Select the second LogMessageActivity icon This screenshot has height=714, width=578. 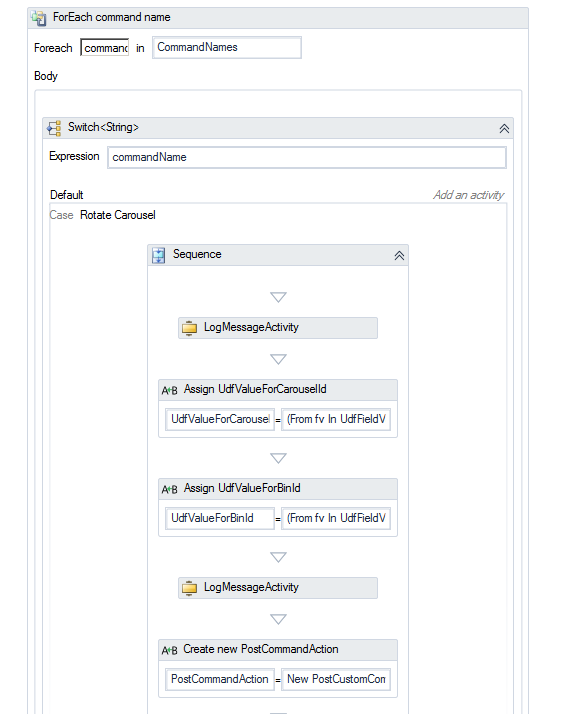189,588
